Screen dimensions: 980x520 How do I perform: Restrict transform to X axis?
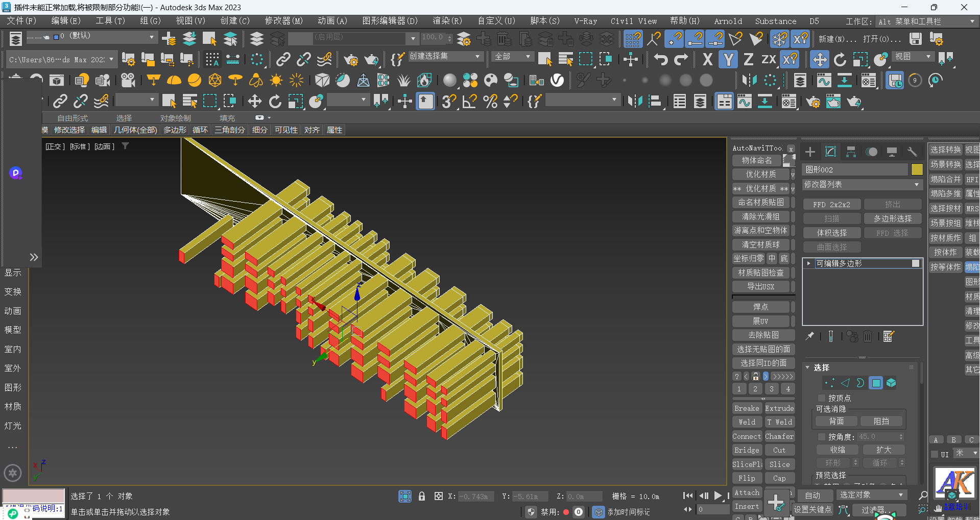tap(707, 59)
